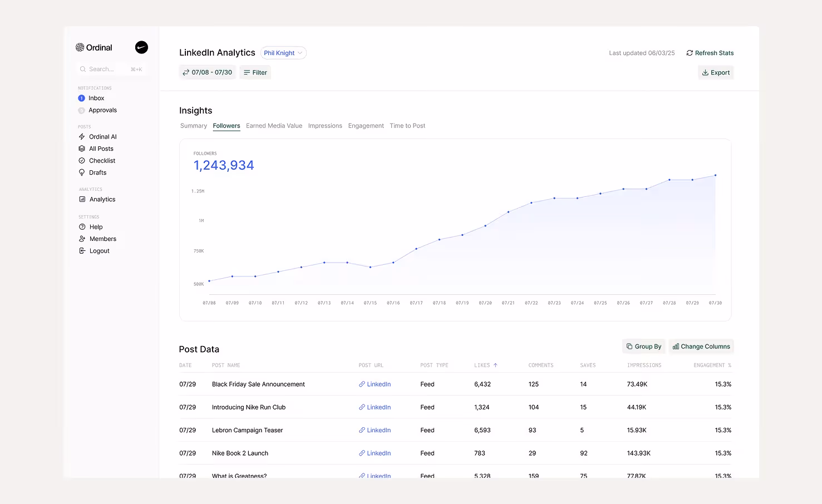Screen dimensions: 822x504
Task: Click link icon in Introducing Nike Run Club row
Action: [362, 407]
